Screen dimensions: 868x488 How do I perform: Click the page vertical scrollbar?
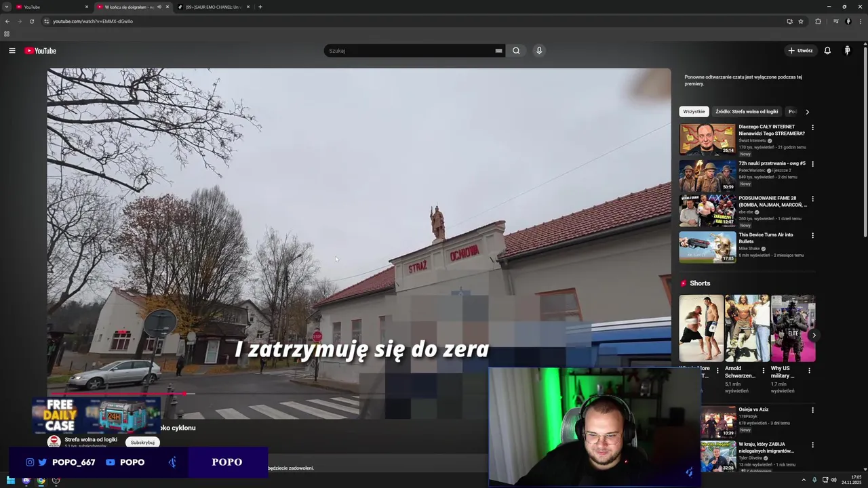(x=865, y=142)
